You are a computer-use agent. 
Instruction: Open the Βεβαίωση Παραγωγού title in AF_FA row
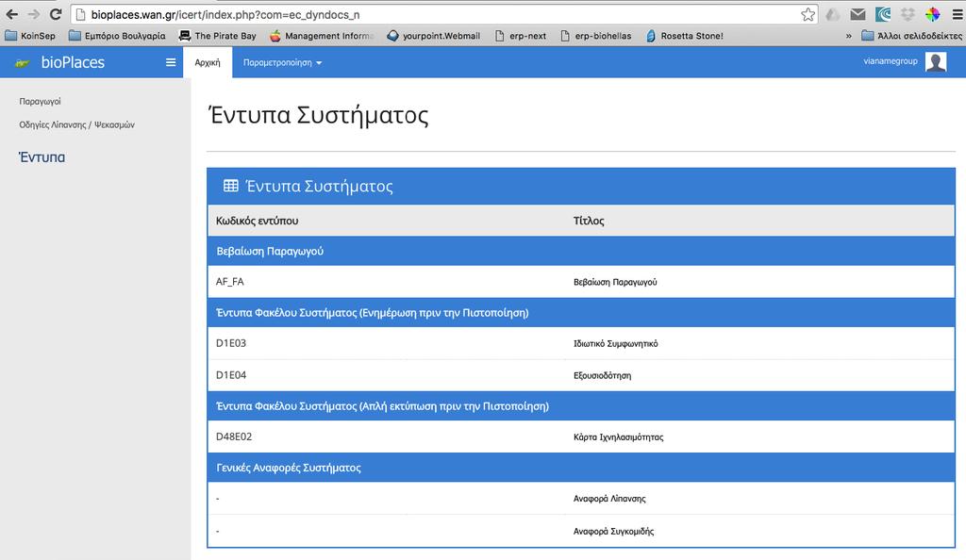(x=615, y=283)
